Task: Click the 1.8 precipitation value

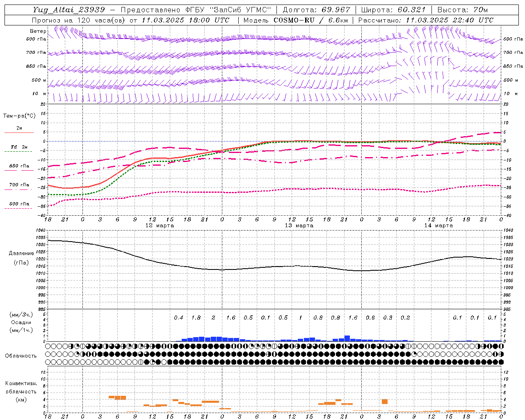Action: [x=196, y=318]
